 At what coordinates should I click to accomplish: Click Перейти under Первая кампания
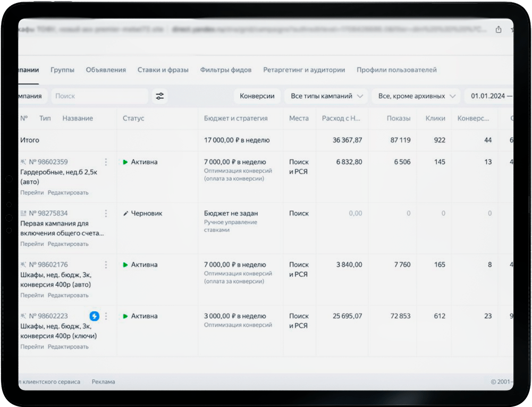click(x=32, y=244)
